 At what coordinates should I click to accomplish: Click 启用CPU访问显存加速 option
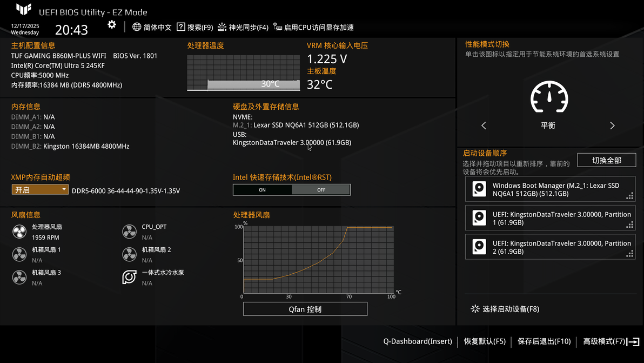pos(319,28)
